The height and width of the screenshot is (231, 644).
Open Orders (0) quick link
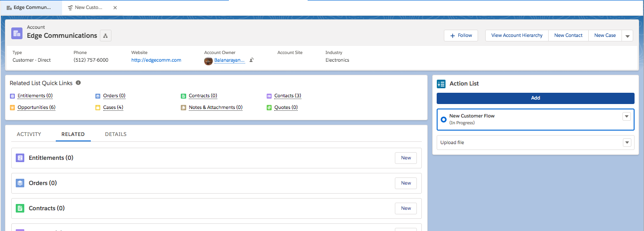114,96
